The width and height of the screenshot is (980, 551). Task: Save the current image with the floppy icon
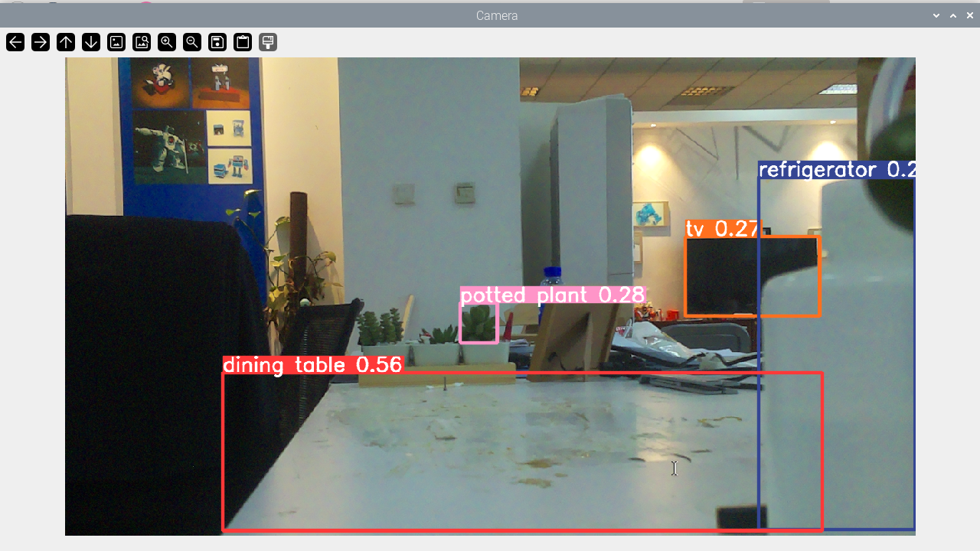217,42
